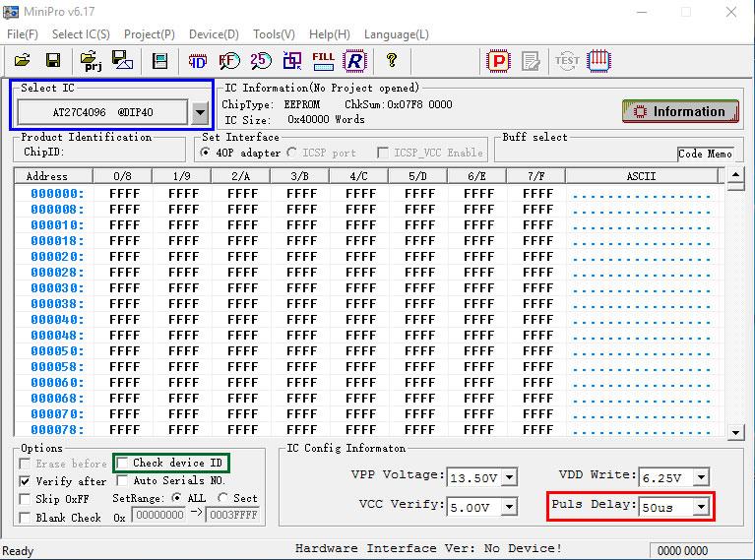Viewport: 755px width, 560px height.
Task: Open the Puls Delay dropdown
Action: coord(702,507)
